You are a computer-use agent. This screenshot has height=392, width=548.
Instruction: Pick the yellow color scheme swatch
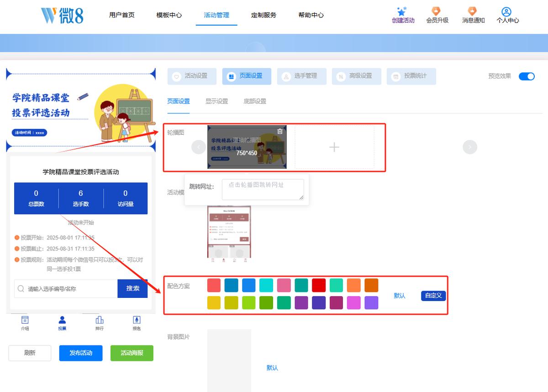(x=214, y=303)
